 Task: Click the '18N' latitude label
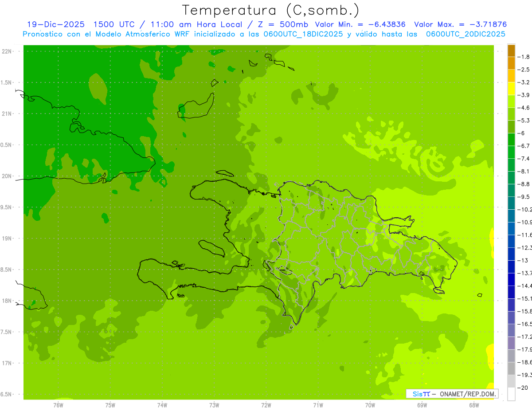pos(7,301)
